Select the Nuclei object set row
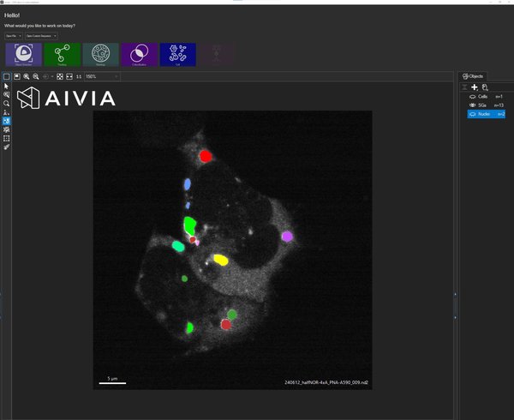Screen dimensions: 514x420 (x=486, y=114)
